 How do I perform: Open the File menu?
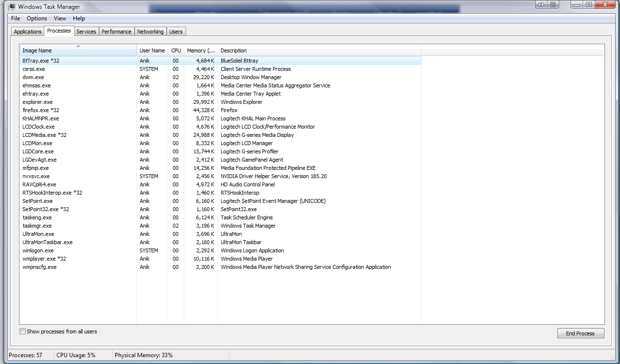click(16, 18)
